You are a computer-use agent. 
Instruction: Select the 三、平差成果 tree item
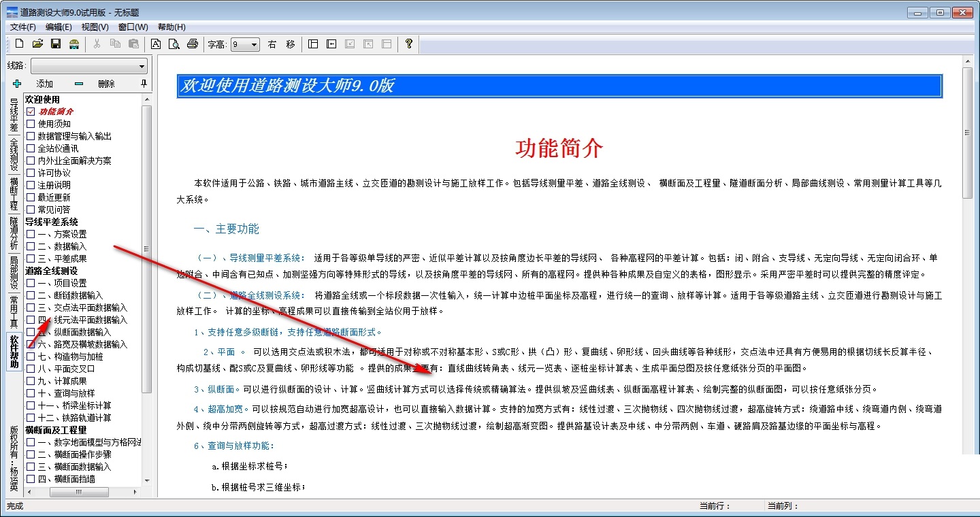pos(62,258)
